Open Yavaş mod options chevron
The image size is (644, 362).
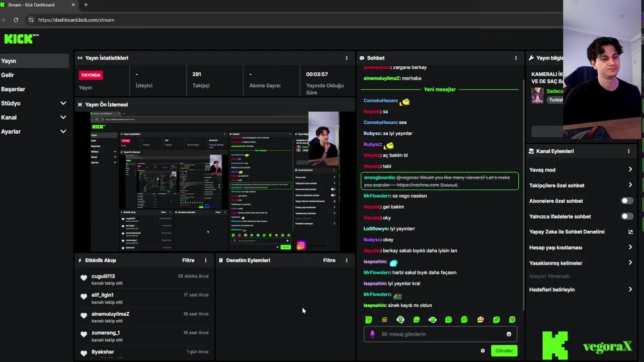[630, 170]
